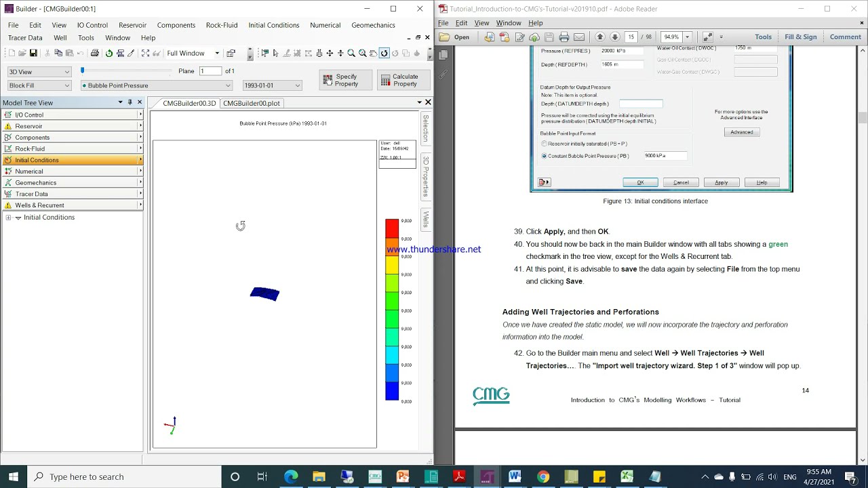868x488 pixels.
Task: Select 'Constant Bubble Point Pressure' radio button in PDF
Action: (544, 156)
